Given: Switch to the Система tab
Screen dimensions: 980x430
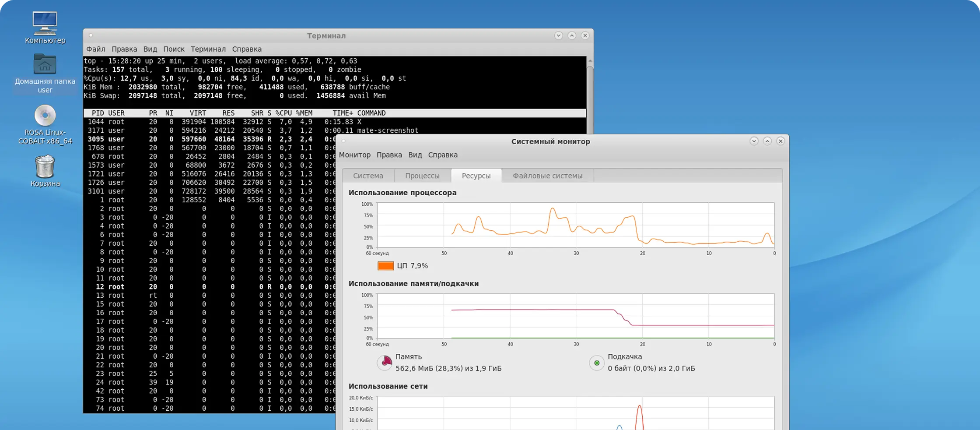Looking at the screenshot, I should coord(368,176).
